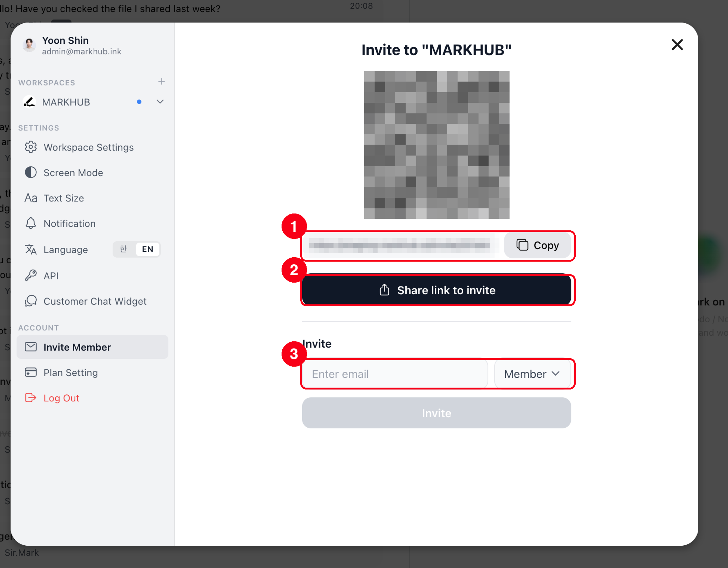Screen dimensions: 728x568
Task: Open Workspace Settings
Action: click(x=92, y=147)
